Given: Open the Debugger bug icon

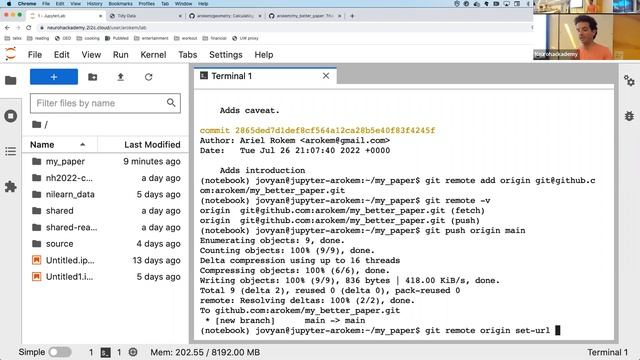Looking at the screenshot, I should (629, 116).
